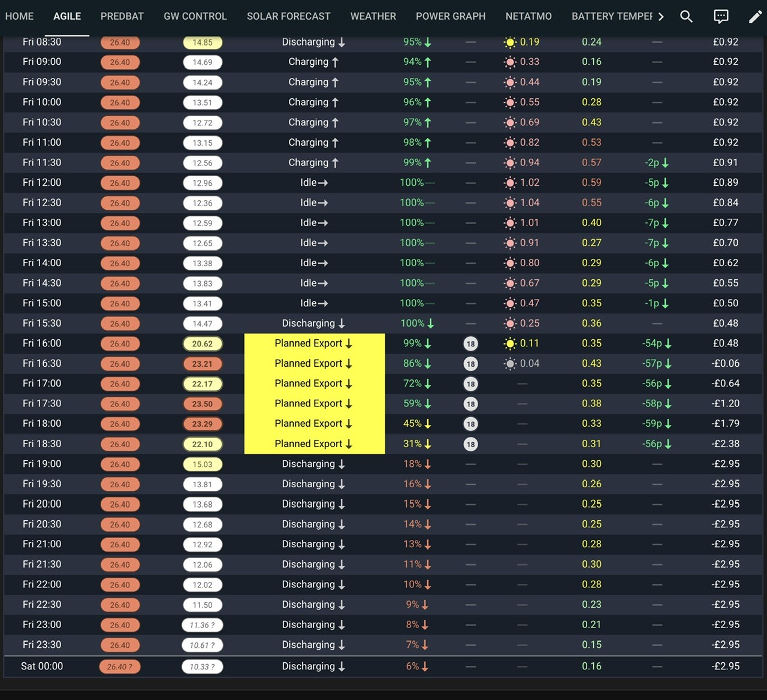Open the chat assistant icon

click(x=721, y=16)
